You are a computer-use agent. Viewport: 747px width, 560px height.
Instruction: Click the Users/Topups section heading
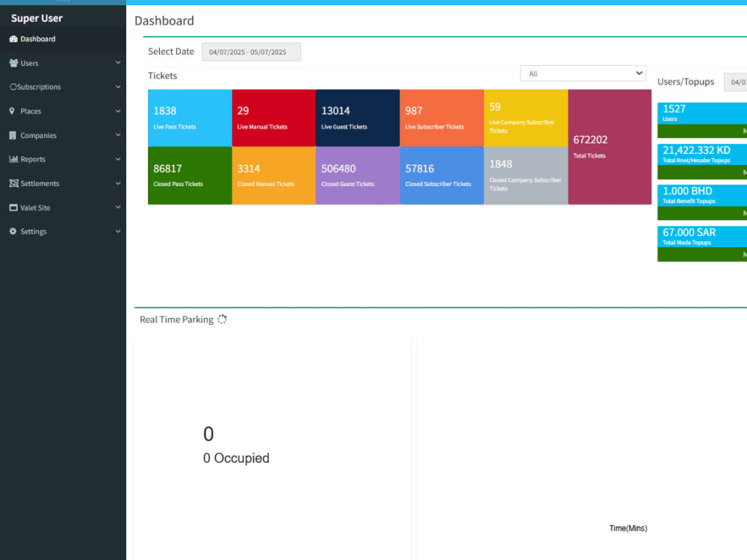point(686,82)
